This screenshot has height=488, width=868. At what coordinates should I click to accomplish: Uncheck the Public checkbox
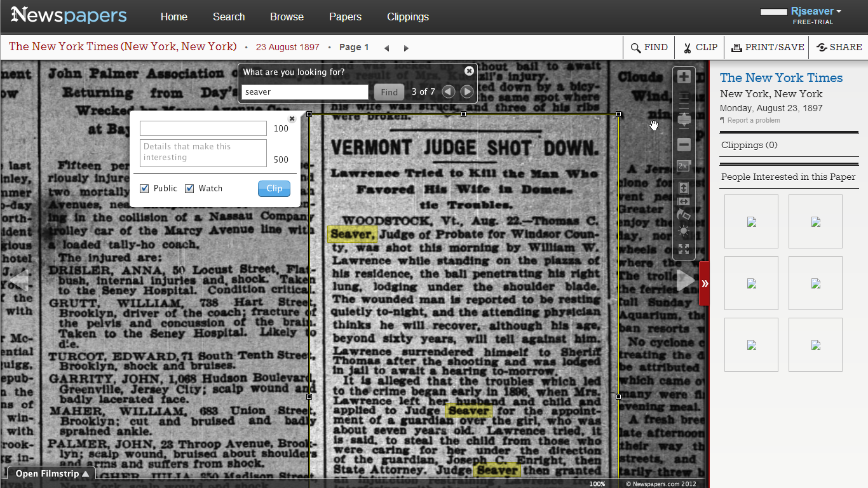pyautogui.click(x=144, y=188)
